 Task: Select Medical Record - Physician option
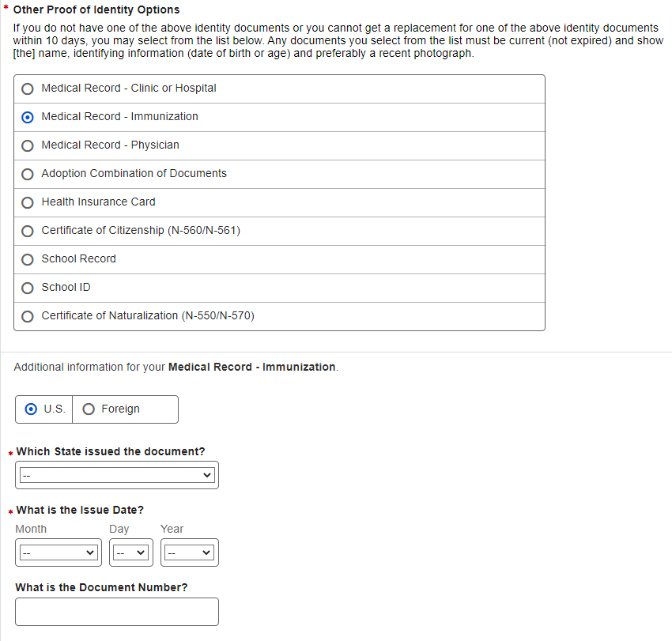(28, 145)
